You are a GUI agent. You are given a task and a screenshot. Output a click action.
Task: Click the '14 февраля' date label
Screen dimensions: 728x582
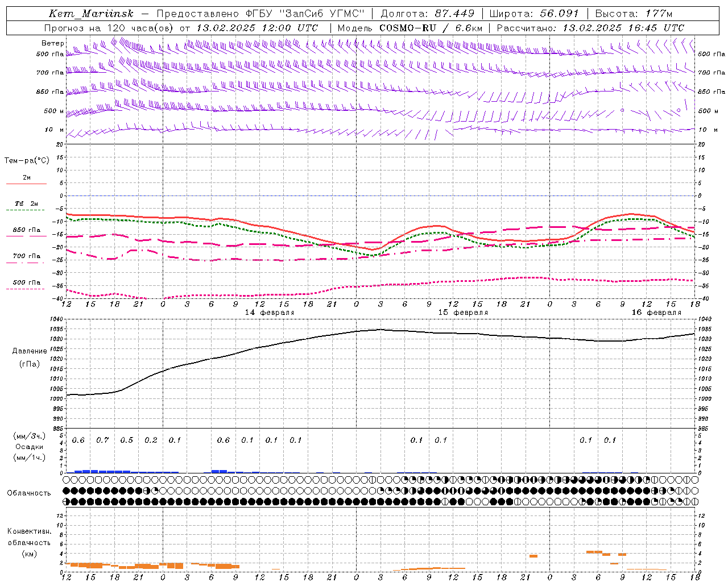270,313
